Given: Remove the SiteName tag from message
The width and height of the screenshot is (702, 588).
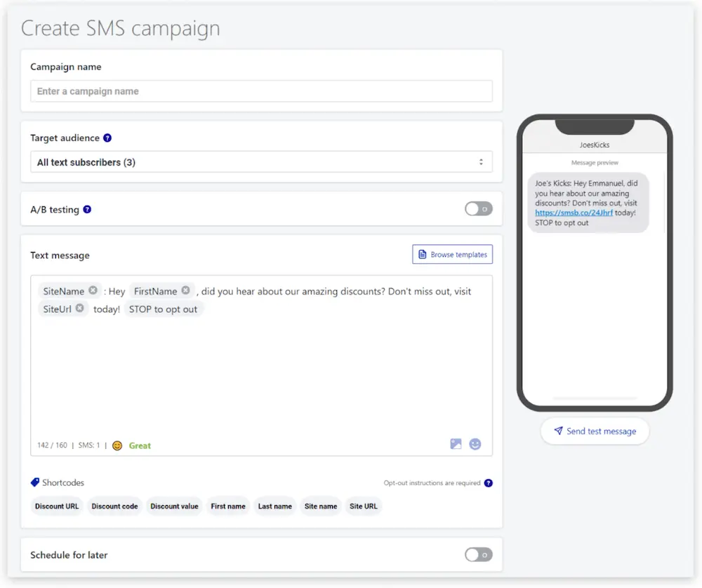Looking at the screenshot, I should (93, 291).
